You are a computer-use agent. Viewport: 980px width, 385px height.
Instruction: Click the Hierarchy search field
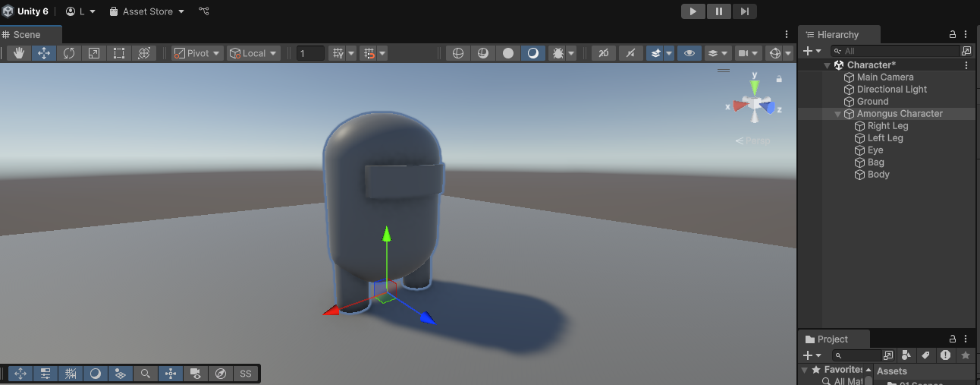pyautogui.click(x=895, y=51)
